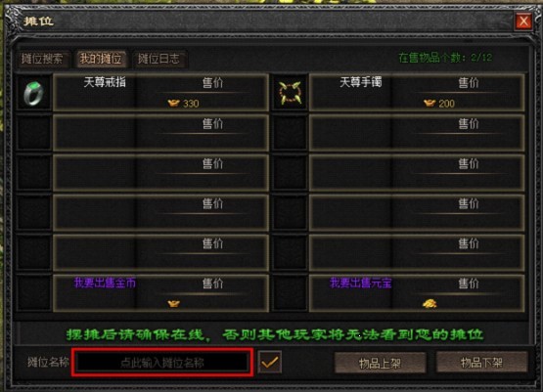543x392 pixels.
Task: Click the gold ingot icon beside 330
Action: click(174, 103)
